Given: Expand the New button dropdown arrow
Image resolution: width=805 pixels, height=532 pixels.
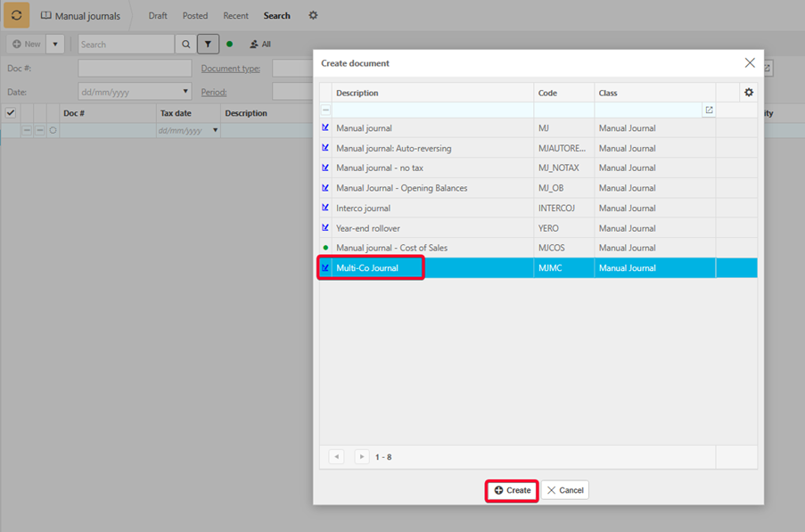Looking at the screenshot, I should tap(55, 45).
